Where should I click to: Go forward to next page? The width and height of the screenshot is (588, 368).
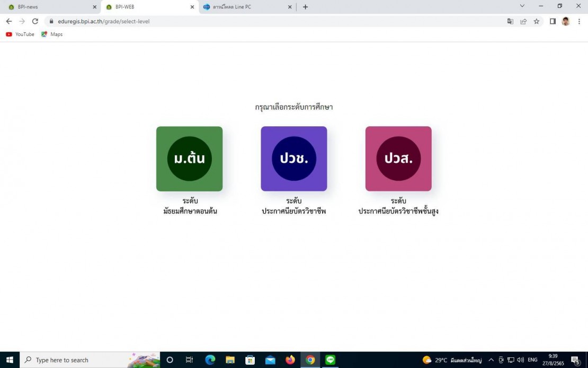click(x=22, y=21)
